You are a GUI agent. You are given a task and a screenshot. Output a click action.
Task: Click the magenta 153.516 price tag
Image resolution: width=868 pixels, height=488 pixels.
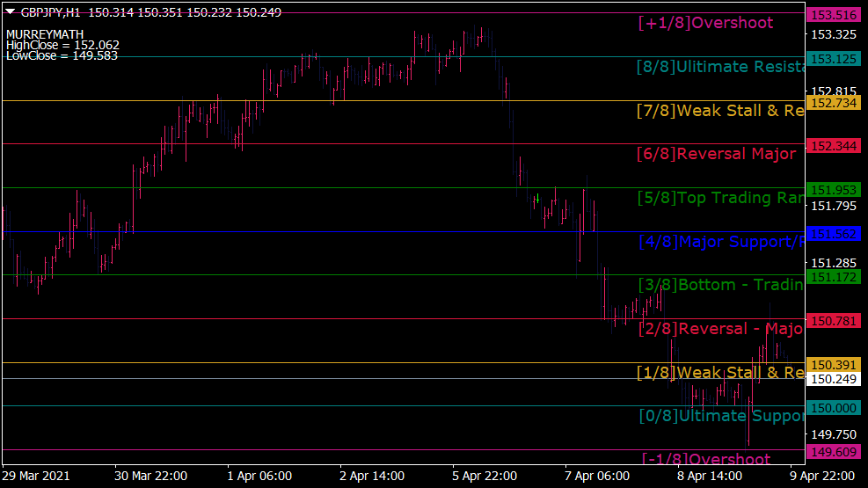(x=833, y=15)
